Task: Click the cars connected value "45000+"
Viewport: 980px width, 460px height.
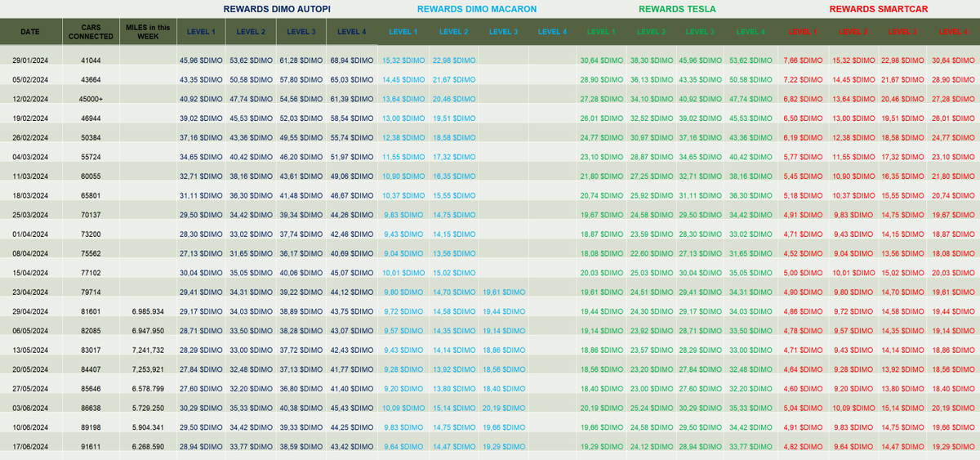Action: point(91,100)
